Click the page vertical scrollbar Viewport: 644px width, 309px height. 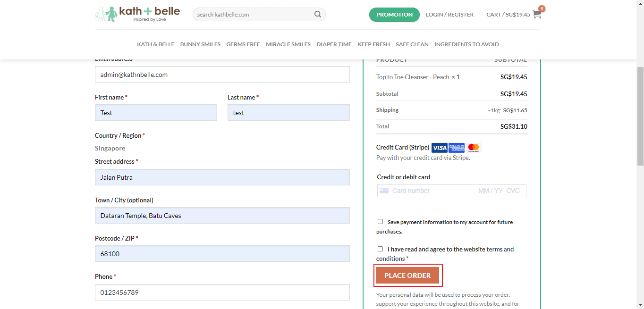(640, 116)
